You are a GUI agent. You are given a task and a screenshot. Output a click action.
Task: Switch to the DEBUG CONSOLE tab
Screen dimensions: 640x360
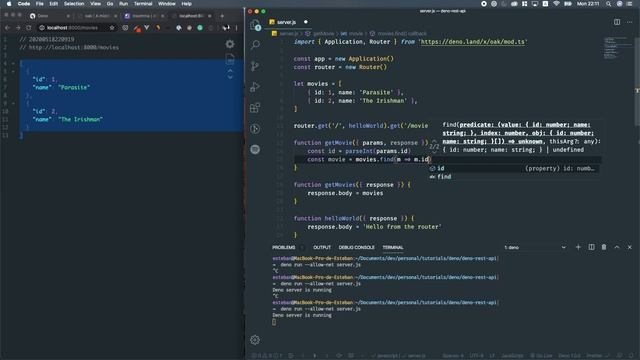pyautogui.click(x=356, y=247)
